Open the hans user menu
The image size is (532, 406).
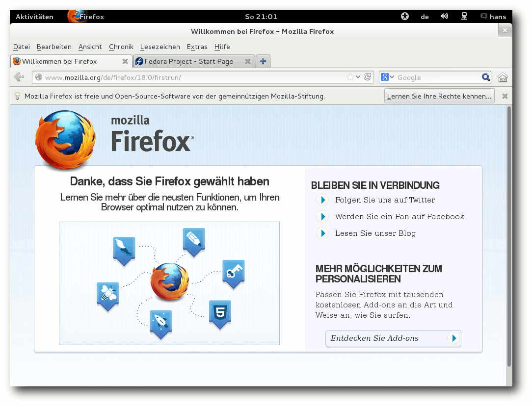[x=494, y=17]
